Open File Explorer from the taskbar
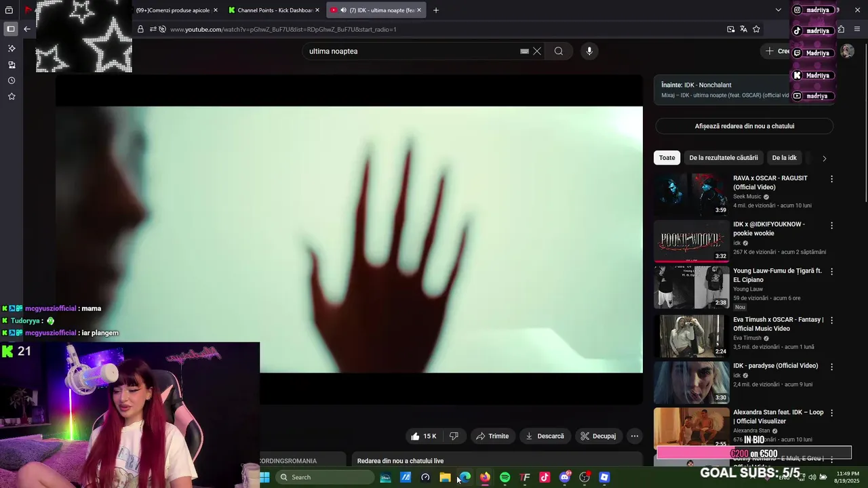 445,477
